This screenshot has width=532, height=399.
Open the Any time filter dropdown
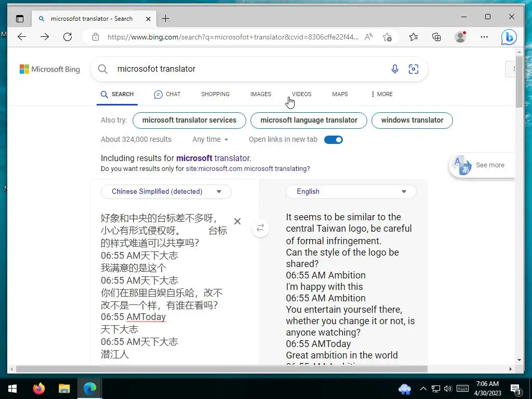(x=210, y=139)
